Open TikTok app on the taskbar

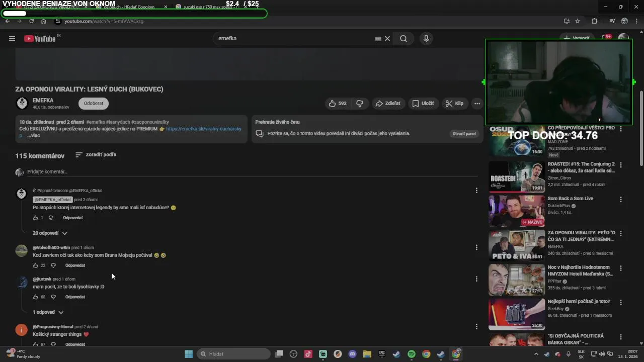click(308, 354)
